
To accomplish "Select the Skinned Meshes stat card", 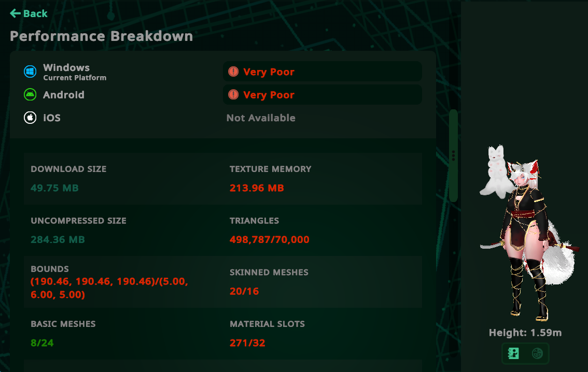I will tap(323, 282).
